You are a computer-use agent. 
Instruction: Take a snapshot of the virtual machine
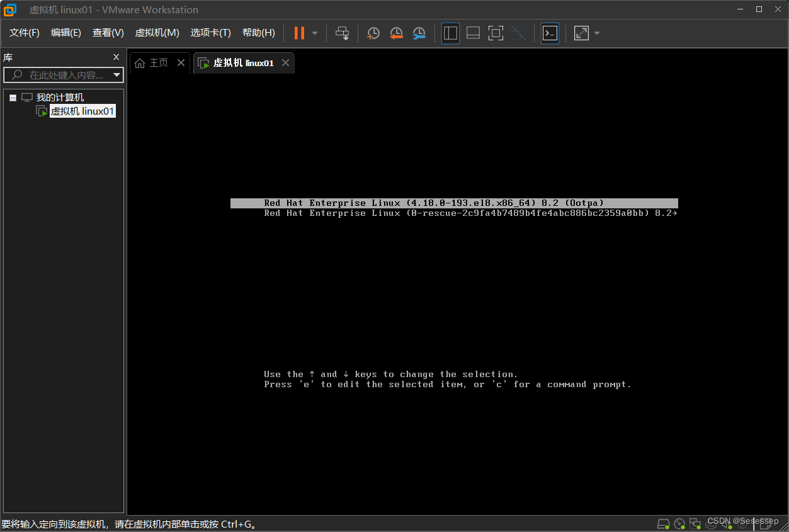click(373, 33)
